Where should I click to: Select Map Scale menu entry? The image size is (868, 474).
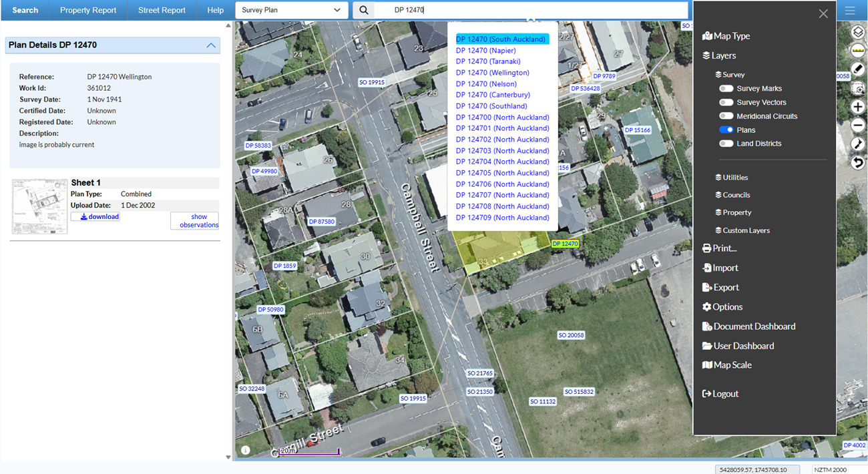click(727, 365)
